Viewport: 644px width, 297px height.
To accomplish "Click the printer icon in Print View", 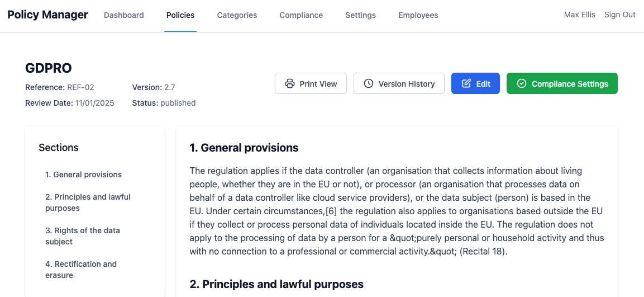I will [289, 84].
